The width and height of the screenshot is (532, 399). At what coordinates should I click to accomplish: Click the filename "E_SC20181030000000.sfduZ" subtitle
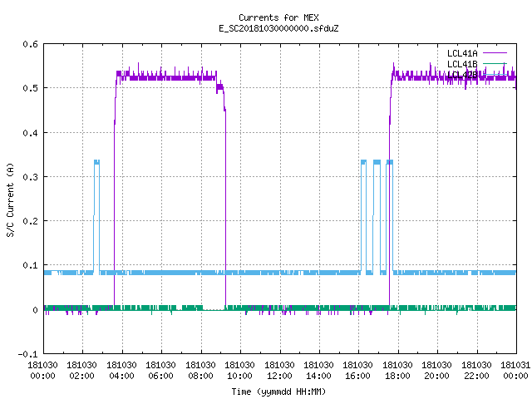coord(278,28)
